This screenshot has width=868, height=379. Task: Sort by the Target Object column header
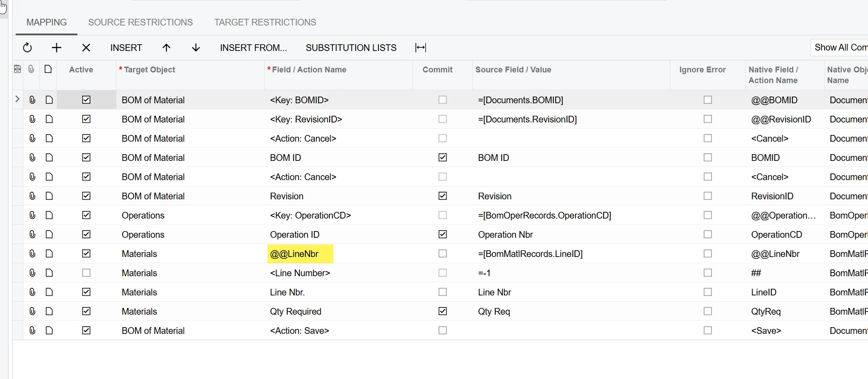(149, 70)
